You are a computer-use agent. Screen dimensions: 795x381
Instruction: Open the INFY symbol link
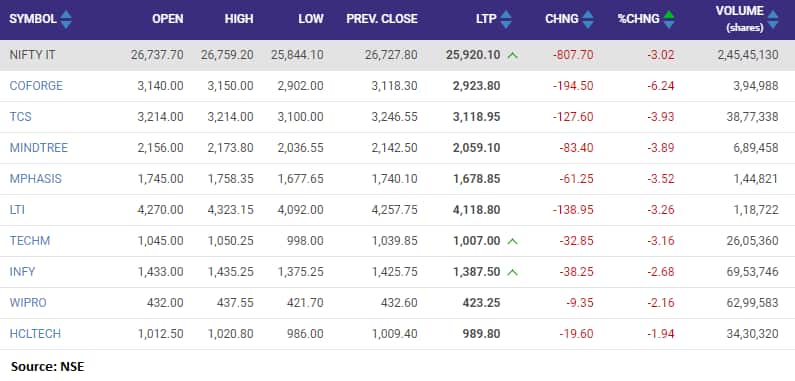click(x=22, y=271)
